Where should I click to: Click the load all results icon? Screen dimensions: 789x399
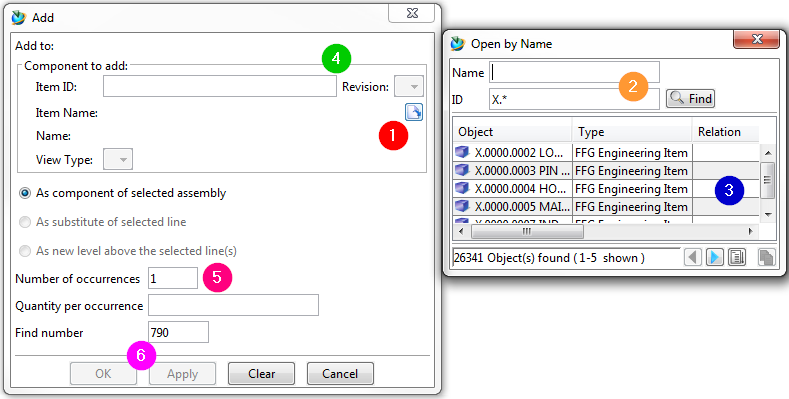737,258
